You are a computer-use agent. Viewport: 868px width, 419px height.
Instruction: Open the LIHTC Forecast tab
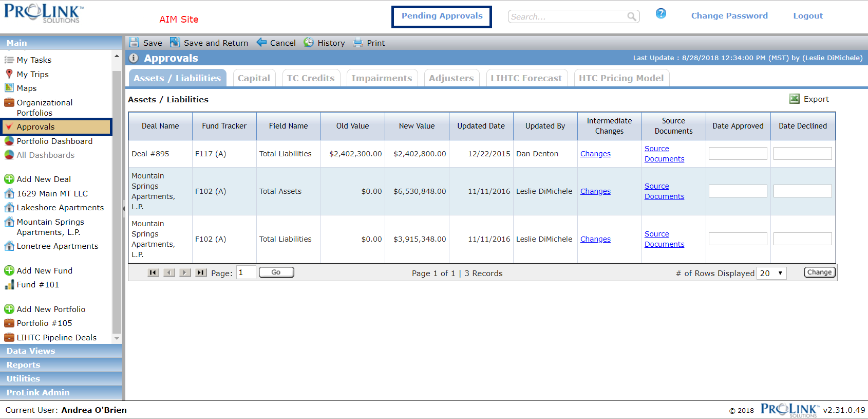click(526, 78)
